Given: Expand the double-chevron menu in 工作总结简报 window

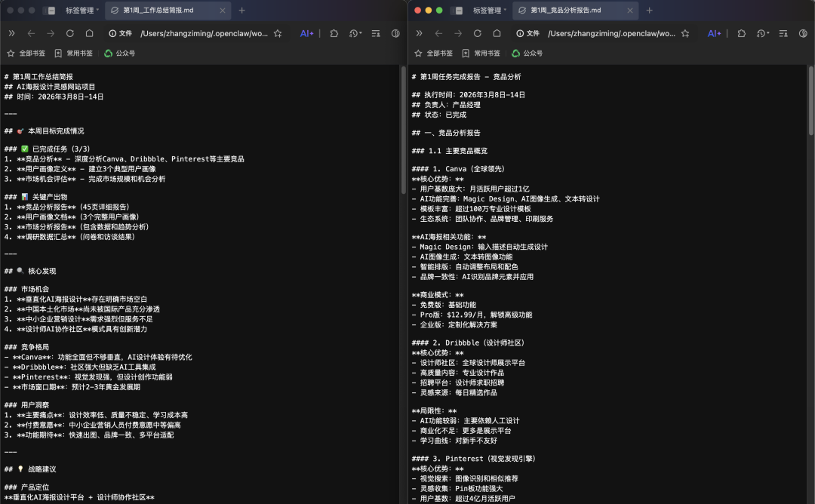Looking at the screenshot, I should 11,33.
